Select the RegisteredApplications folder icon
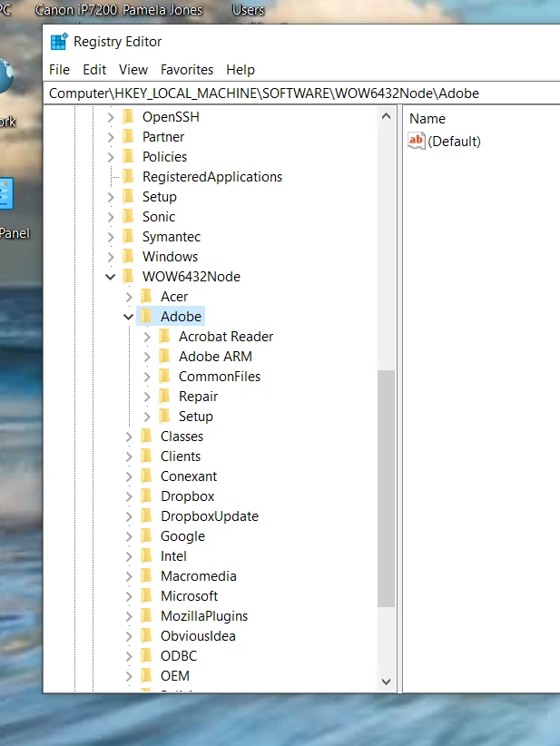The height and width of the screenshot is (746, 560). (x=128, y=176)
